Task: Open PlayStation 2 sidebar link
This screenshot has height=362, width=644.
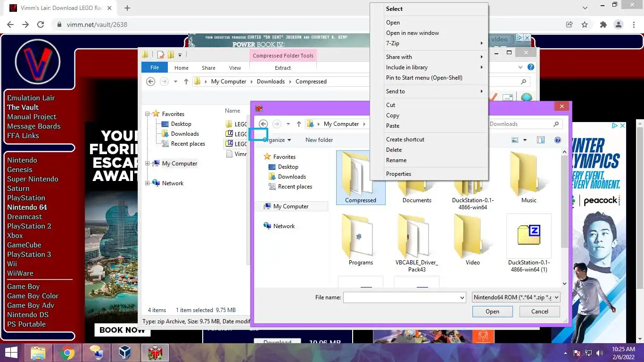Action: click(x=29, y=226)
